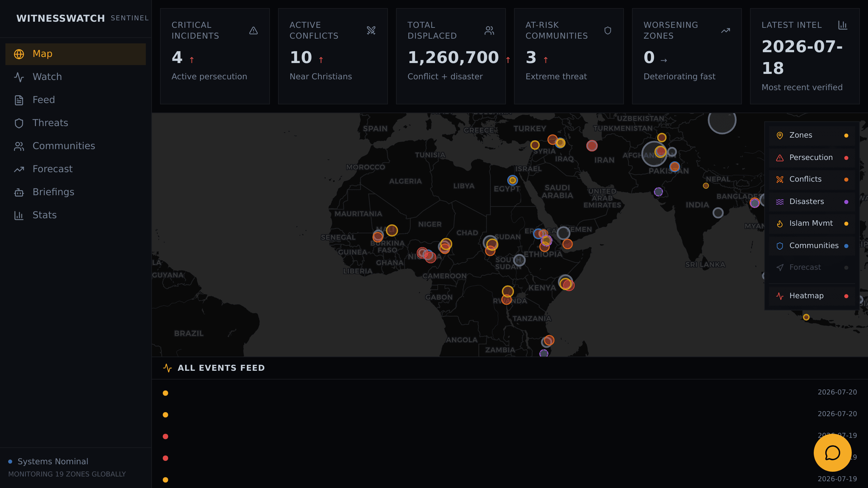Click the triangle icon in Persecution layer row
The height and width of the screenshot is (488, 868).
coord(780,158)
